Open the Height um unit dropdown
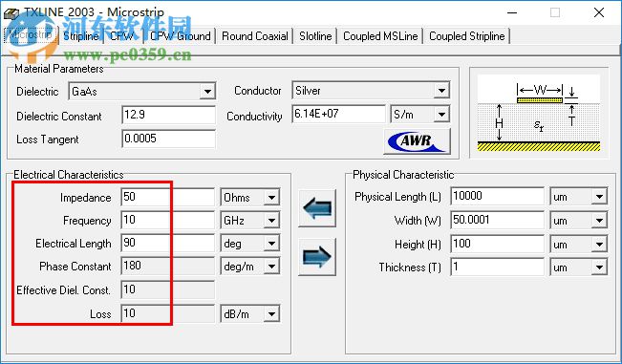This screenshot has height=364, width=622. [599, 245]
